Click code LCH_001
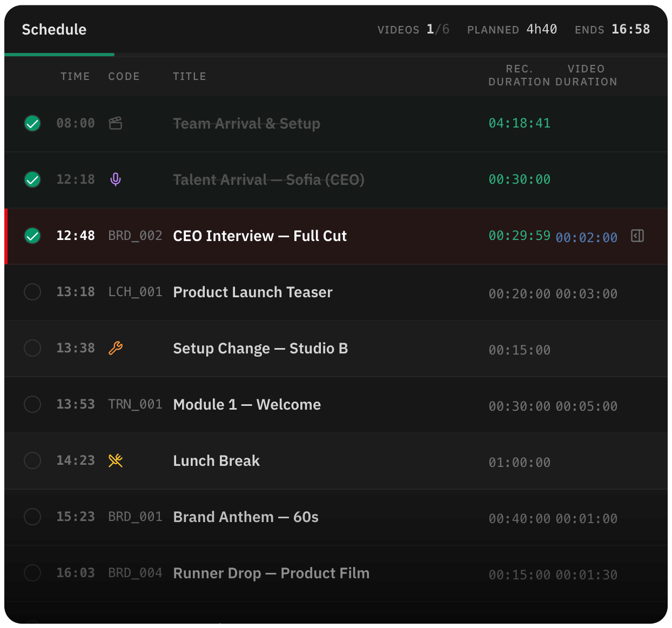672x628 pixels. 135,292
